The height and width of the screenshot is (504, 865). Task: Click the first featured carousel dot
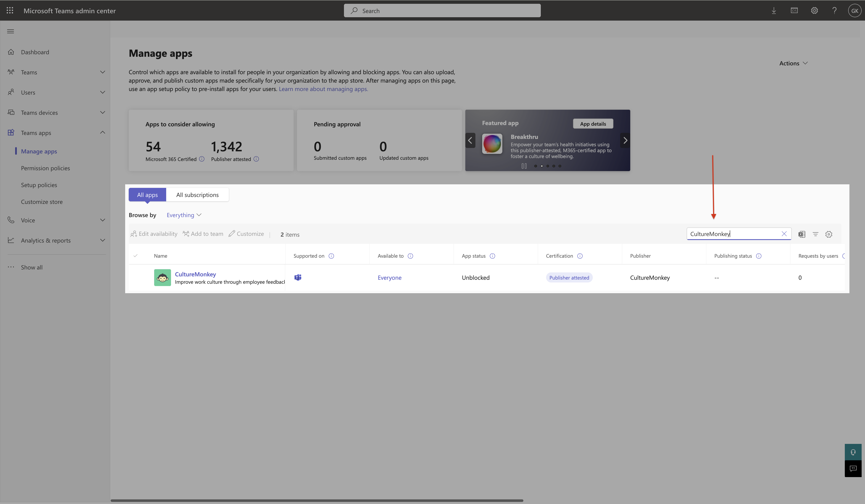536,166
